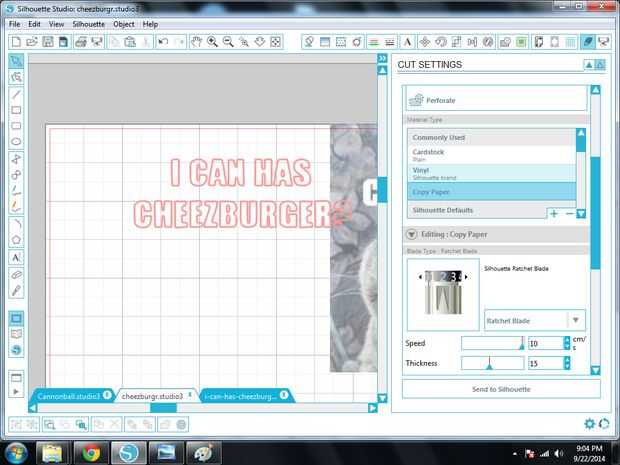Remove material type with minus button

coord(569,214)
